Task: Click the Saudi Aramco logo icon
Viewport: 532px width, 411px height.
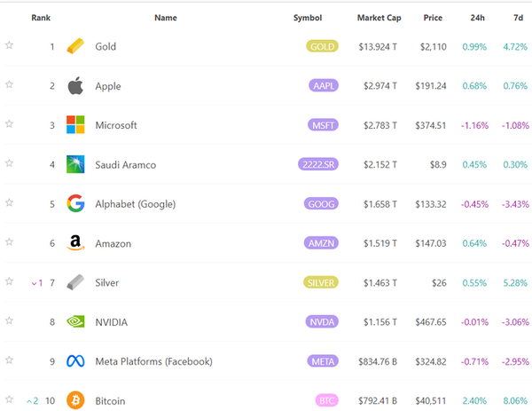Action: click(75, 164)
